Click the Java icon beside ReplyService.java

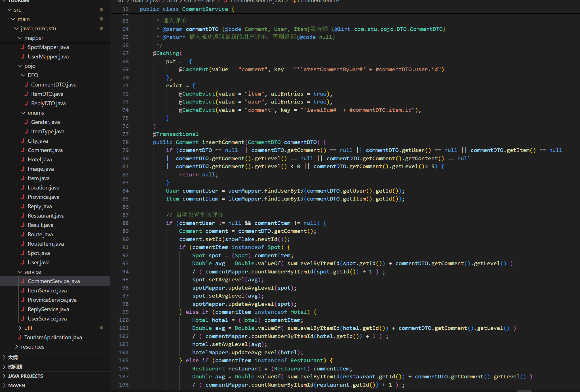23,309
